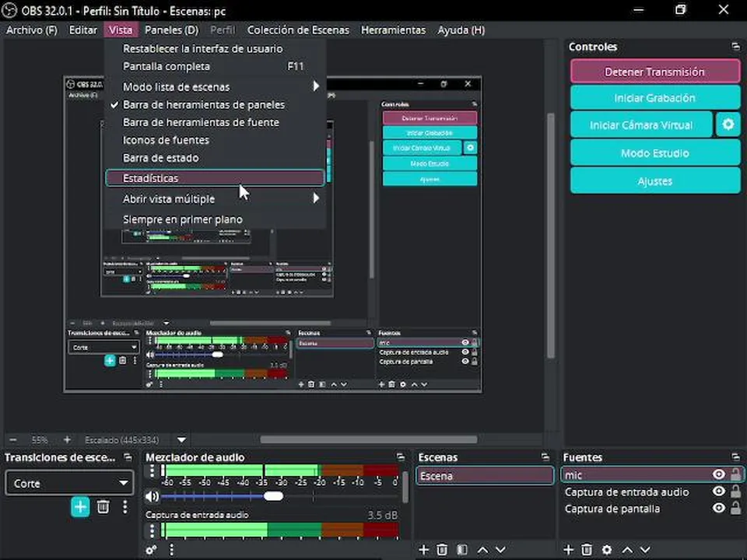Remove selected source trash icon in Fuentes
Screen dimensions: 747x560
coord(587,550)
